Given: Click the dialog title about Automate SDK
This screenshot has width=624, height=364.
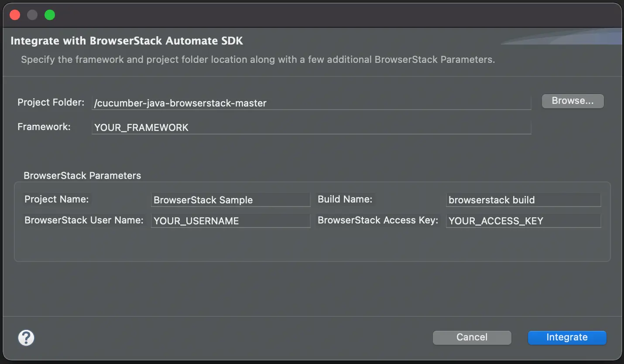Looking at the screenshot, I should click(127, 41).
